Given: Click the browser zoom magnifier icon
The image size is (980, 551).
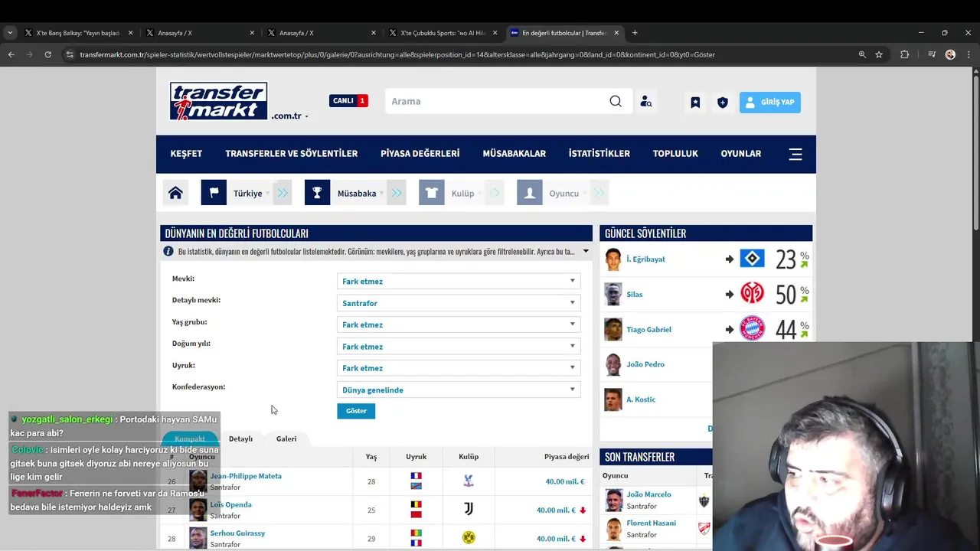Looking at the screenshot, I should tap(862, 54).
